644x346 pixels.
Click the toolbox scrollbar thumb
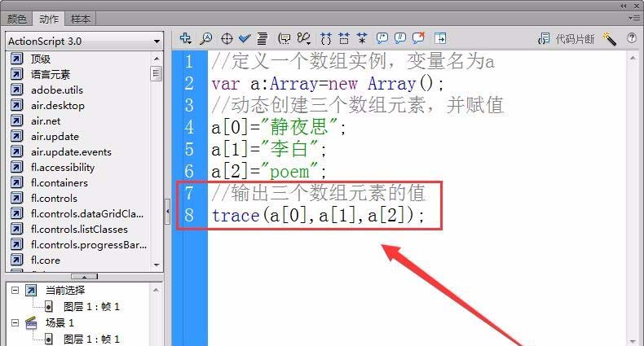[156, 73]
